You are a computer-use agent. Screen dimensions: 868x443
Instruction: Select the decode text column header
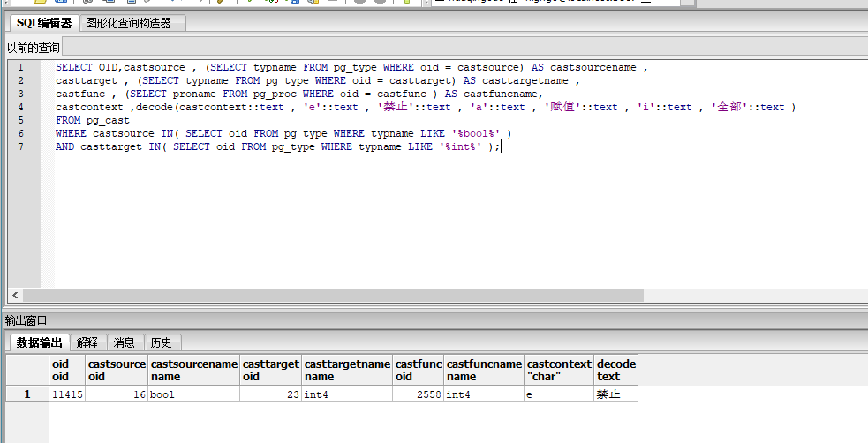coord(616,370)
